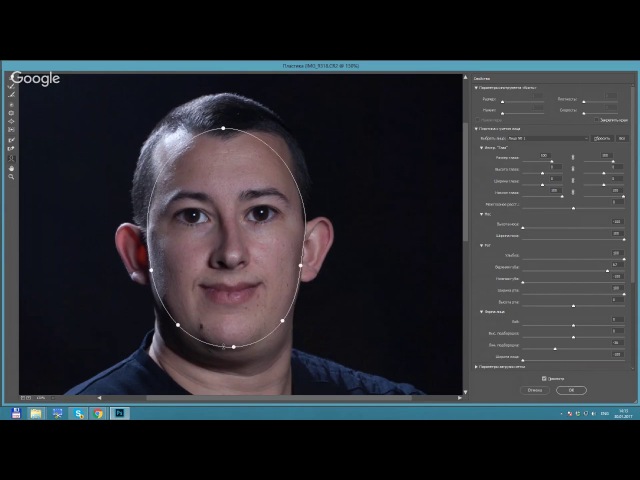
Task: Select the Pucker tool
Action: [11, 113]
